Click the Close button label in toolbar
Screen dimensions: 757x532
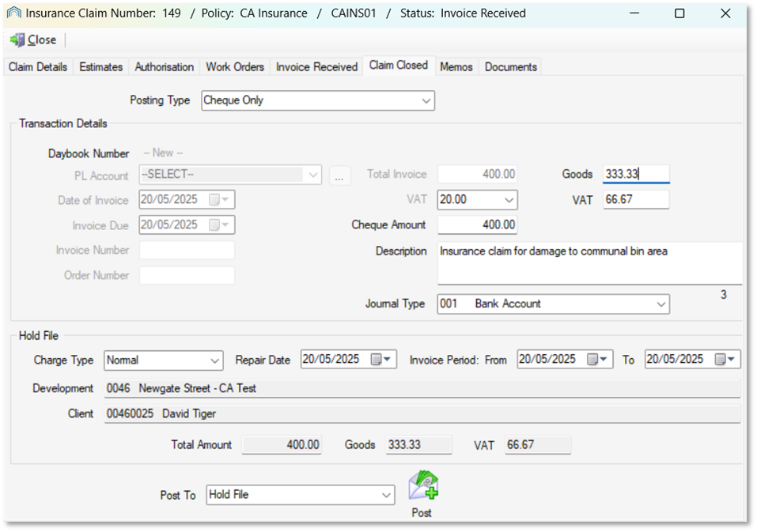42,40
